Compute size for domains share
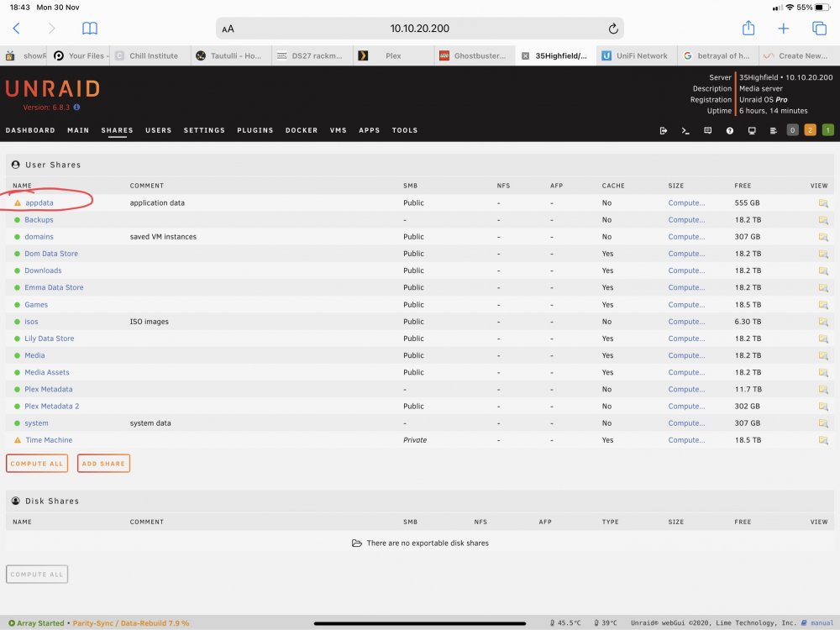Screen dimensions: 840x630 click(x=686, y=237)
